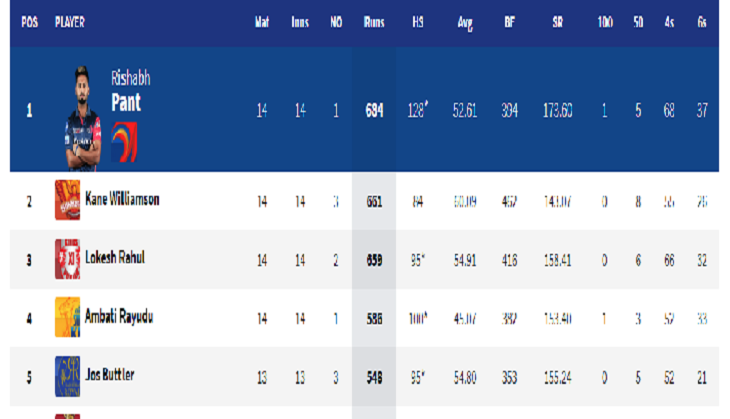Open Kane Williamson's team logo
This screenshot has width=730, height=419.
[68, 200]
